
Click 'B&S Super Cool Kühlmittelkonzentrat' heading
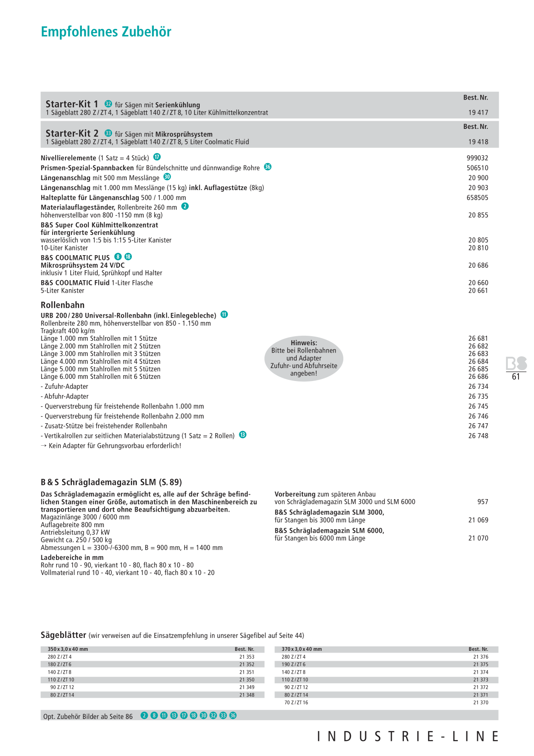point(99,225)
